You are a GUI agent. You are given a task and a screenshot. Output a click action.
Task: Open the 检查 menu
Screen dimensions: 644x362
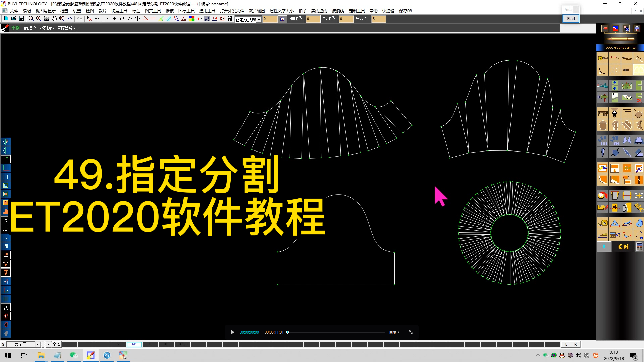pos(64,11)
